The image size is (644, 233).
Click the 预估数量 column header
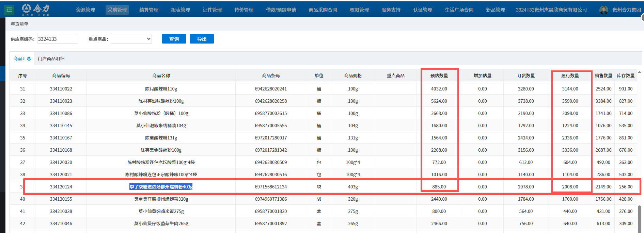(439, 76)
